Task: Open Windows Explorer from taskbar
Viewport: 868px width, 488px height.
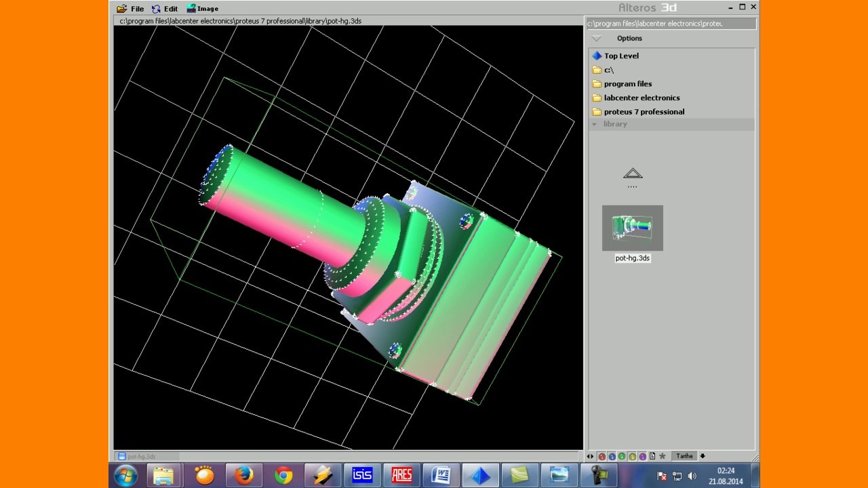Action: (x=163, y=476)
